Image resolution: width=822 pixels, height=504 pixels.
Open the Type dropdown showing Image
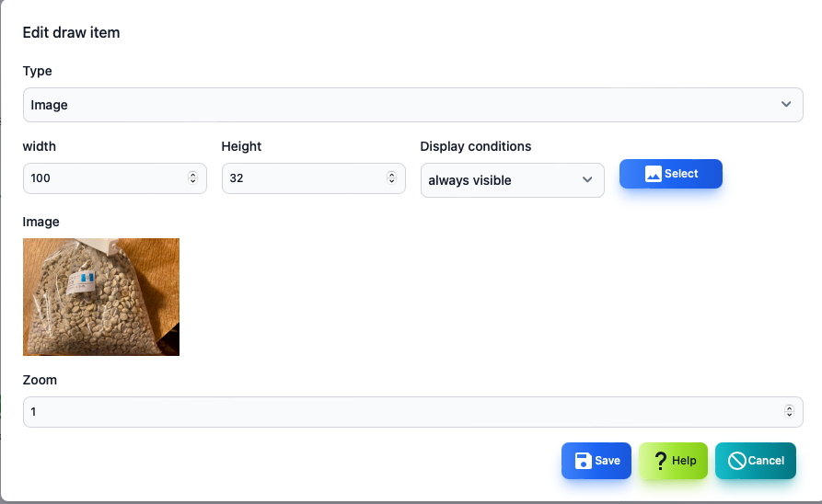click(x=412, y=105)
